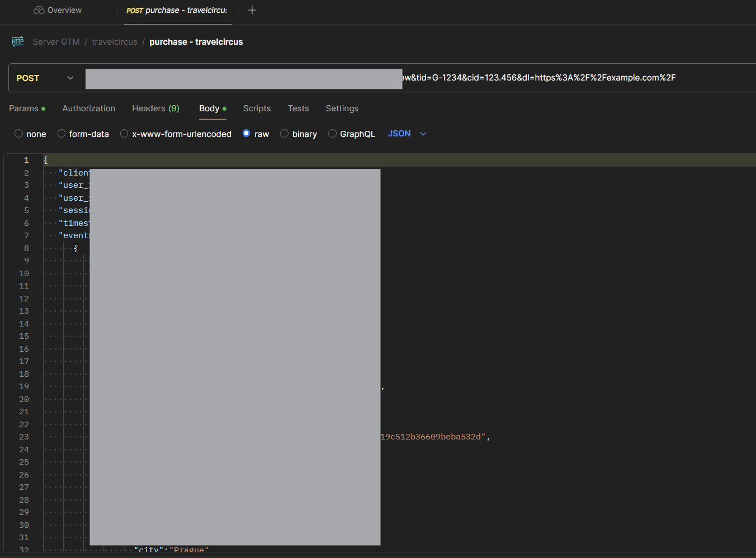Select the GraphQL body type
Viewport: 756px width, 558px height.
pyautogui.click(x=351, y=134)
